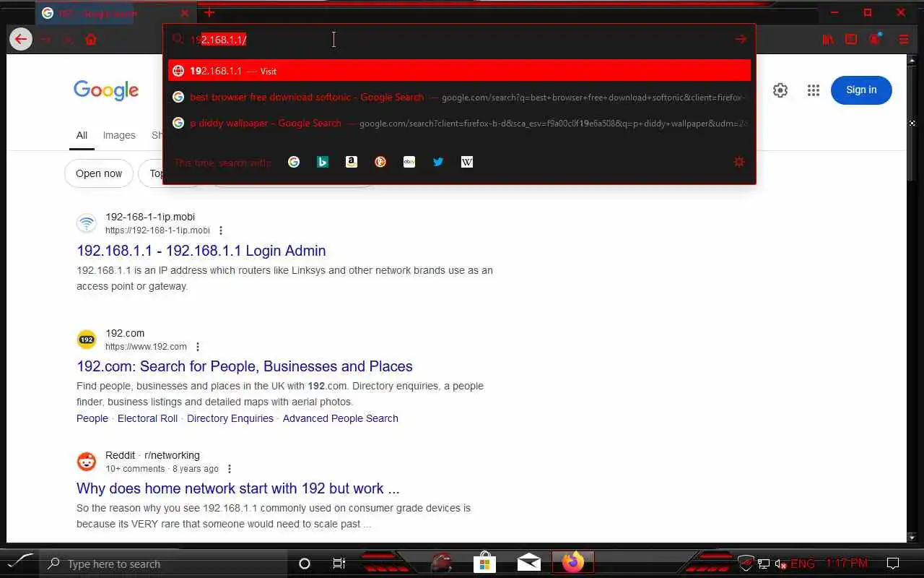Viewport: 924px width, 578px height.
Task: Click the blue Sign in button
Action: (861, 90)
